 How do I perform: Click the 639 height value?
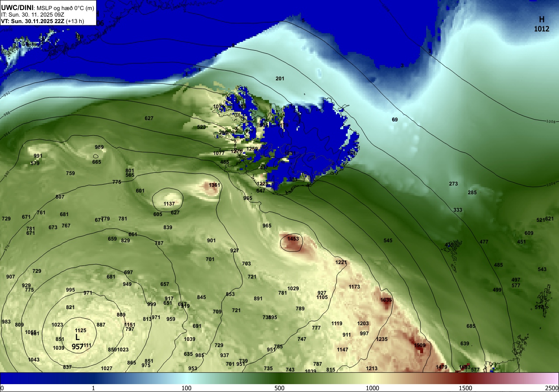465,344
